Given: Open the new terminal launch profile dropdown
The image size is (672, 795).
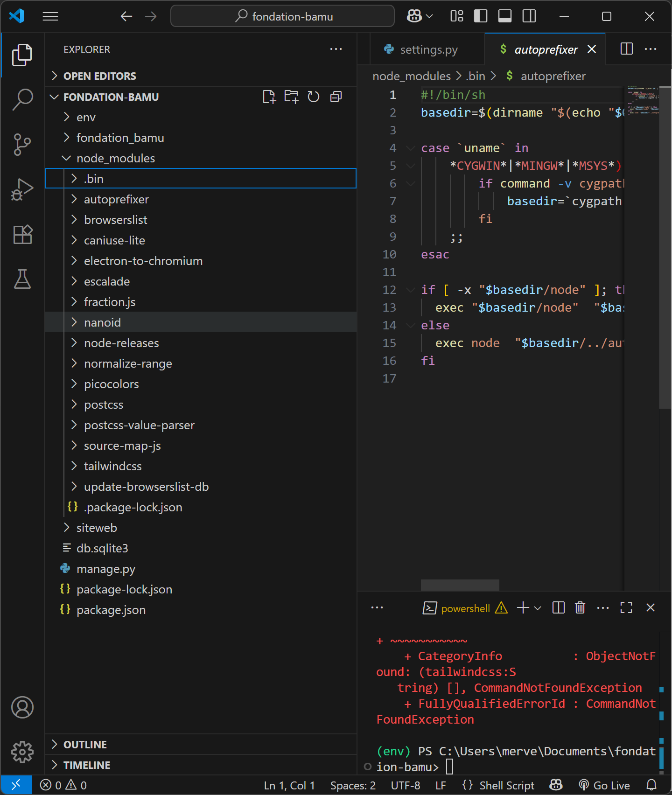Looking at the screenshot, I should coord(538,608).
